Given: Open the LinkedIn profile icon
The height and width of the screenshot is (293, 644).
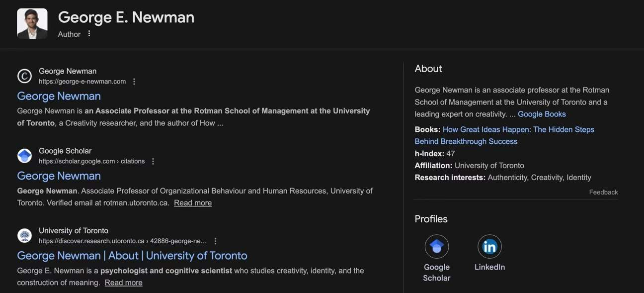Looking at the screenshot, I should point(489,247).
